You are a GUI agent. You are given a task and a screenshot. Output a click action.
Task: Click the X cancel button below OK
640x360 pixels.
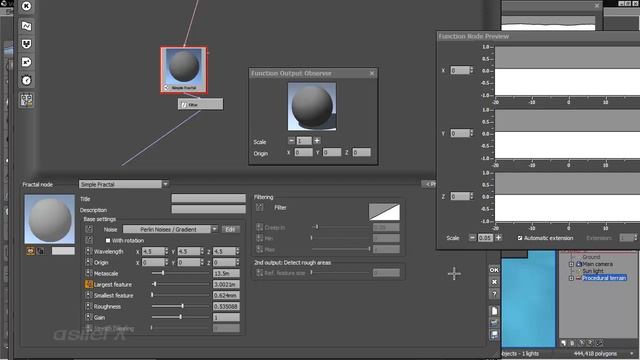tap(494, 282)
